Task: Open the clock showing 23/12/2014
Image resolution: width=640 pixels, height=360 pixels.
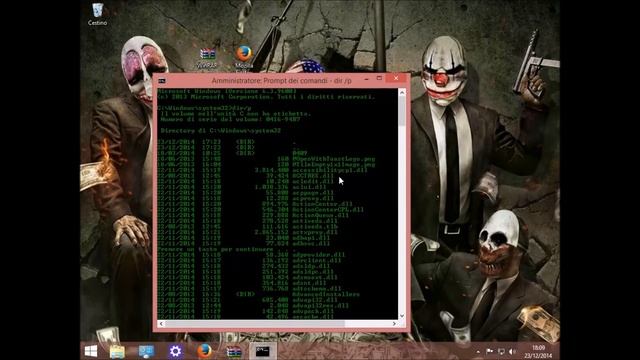Action: [538, 352]
